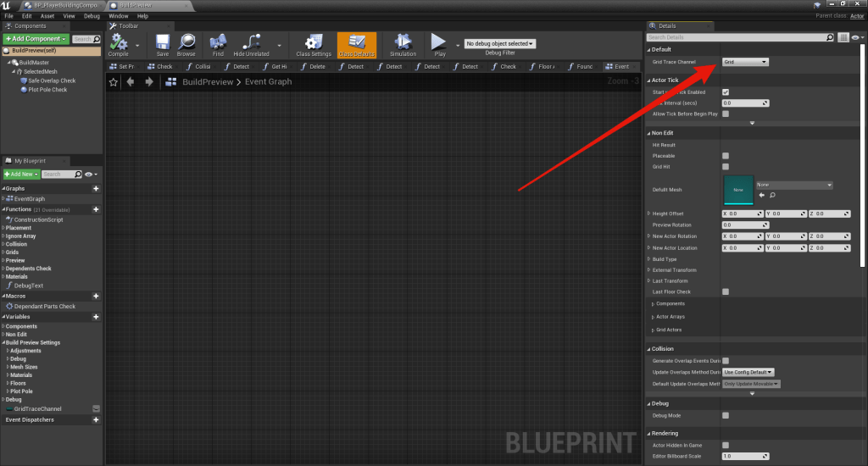Open My Blueprint view options eye icon

[x=90, y=175]
